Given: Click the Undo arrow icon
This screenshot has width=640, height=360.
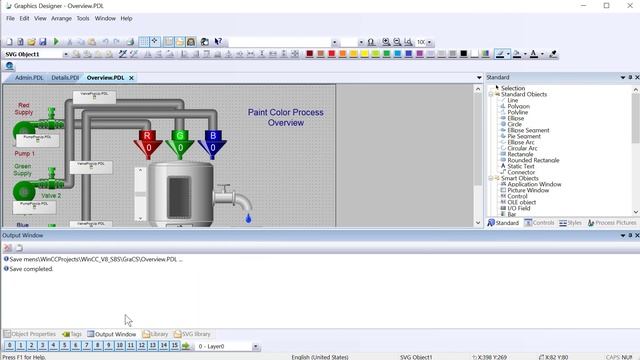Looking at the screenshot, I should tap(105, 42).
